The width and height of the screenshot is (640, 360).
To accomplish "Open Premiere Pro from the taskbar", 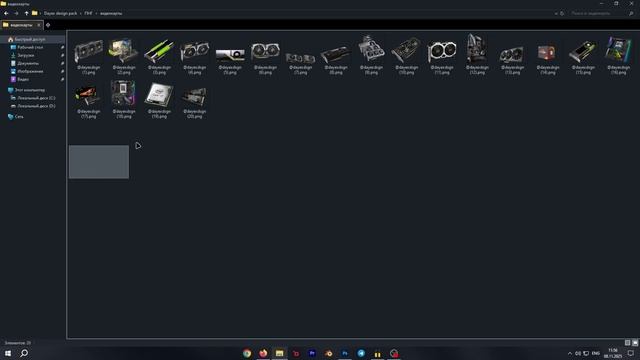I will (x=312, y=353).
